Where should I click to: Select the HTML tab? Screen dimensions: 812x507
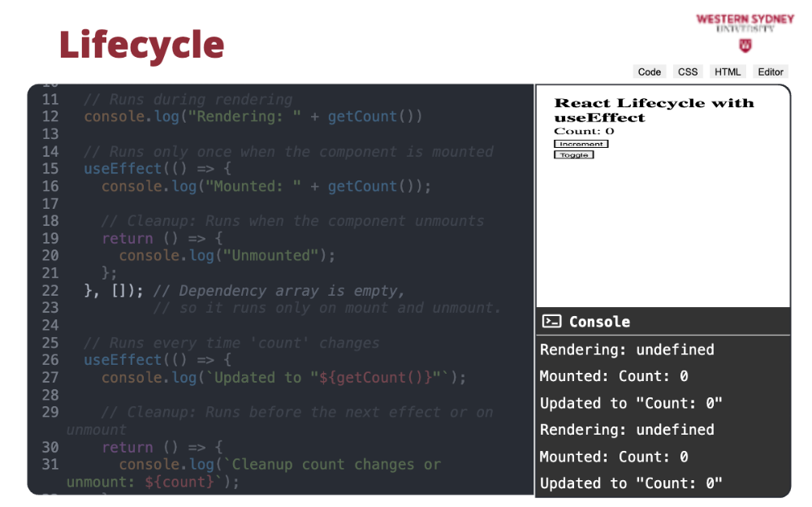coord(728,71)
